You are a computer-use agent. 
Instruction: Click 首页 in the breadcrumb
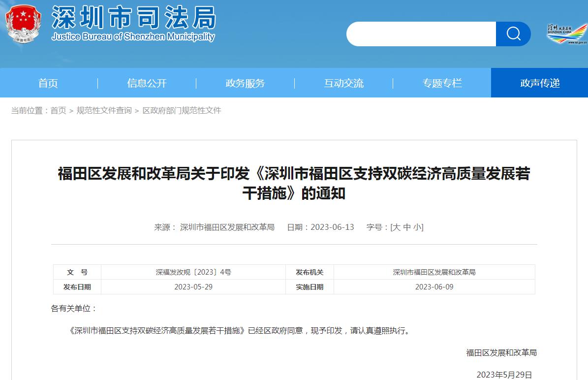[x=58, y=111]
